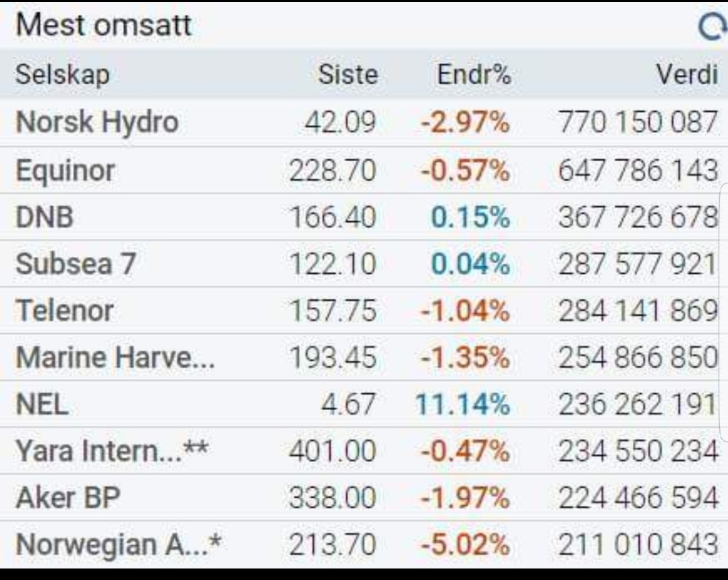728x580 pixels.
Task: Select the Marine Harve... company row
Action: [115, 357]
